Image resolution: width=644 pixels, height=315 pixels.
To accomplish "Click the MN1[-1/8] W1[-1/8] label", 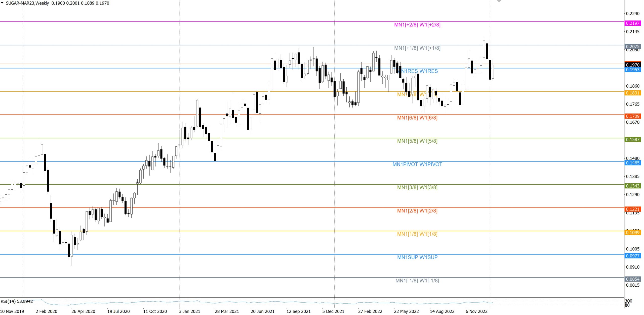I will coord(417,281).
